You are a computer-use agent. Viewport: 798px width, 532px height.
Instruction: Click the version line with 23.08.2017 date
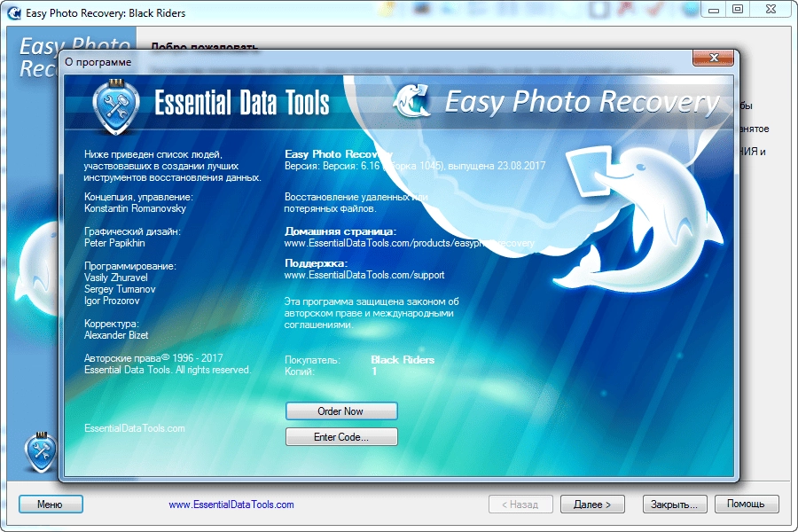click(415, 166)
